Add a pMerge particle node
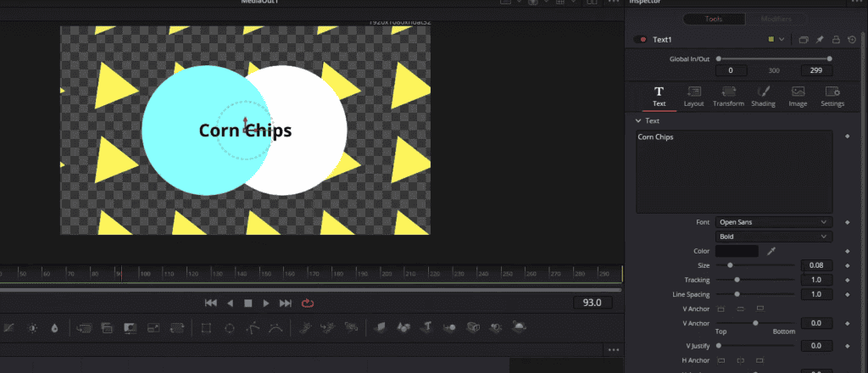This screenshot has height=373, width=868. pos(328,328)
